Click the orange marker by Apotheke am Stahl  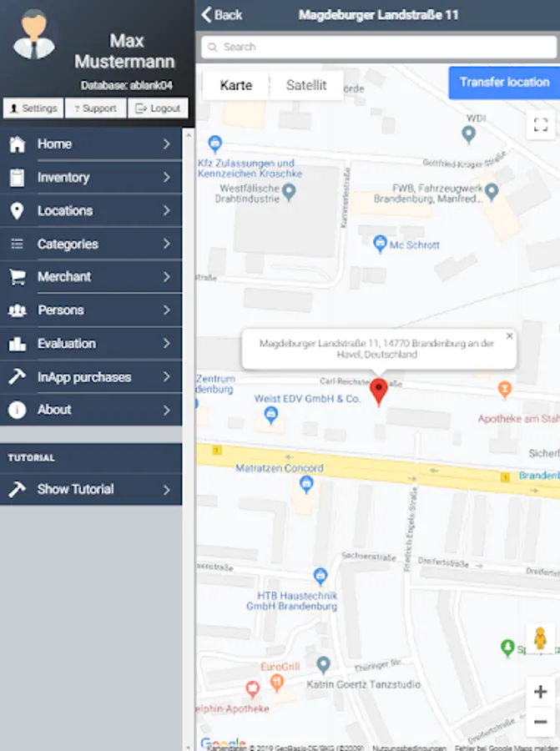coord(504,390)
